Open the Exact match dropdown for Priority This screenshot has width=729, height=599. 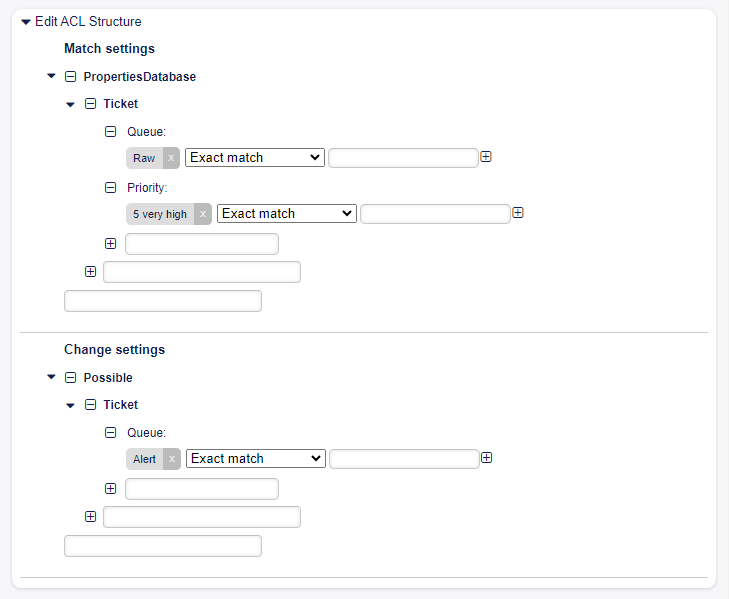coord(287,214)
